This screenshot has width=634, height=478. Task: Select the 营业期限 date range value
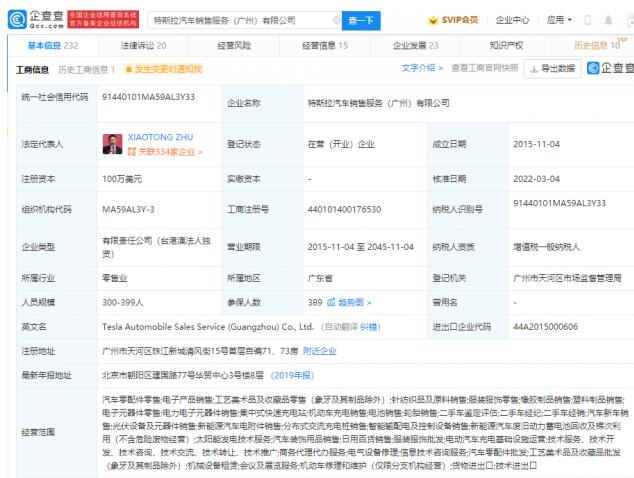[x=360, y=247]
